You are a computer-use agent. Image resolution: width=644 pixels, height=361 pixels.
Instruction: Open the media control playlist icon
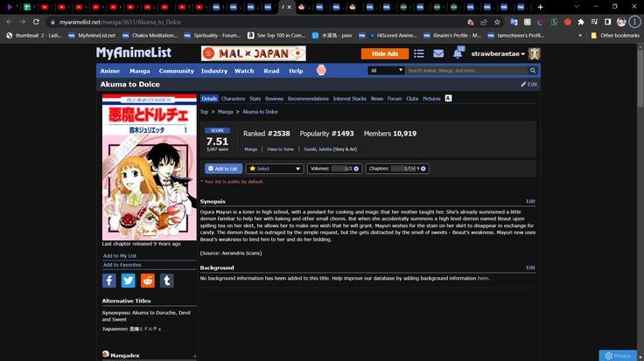tap(594, 22)
